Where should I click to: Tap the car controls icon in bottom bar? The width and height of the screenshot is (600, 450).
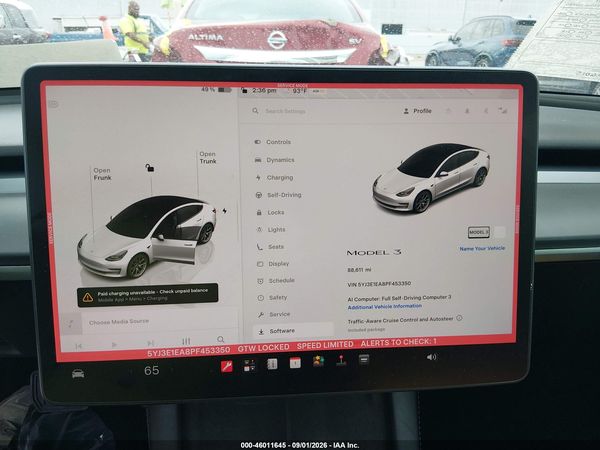(x=78, y=373)
